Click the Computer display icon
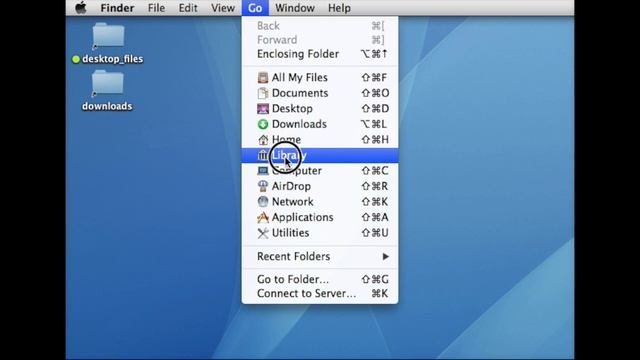 pyautogui.click(x=263, y=171)
